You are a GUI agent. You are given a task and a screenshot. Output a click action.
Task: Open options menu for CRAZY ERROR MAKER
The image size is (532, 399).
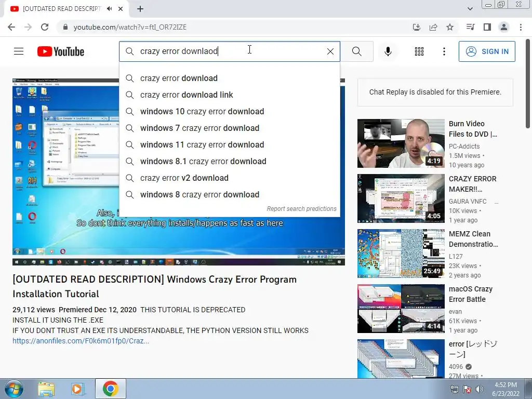496,202
